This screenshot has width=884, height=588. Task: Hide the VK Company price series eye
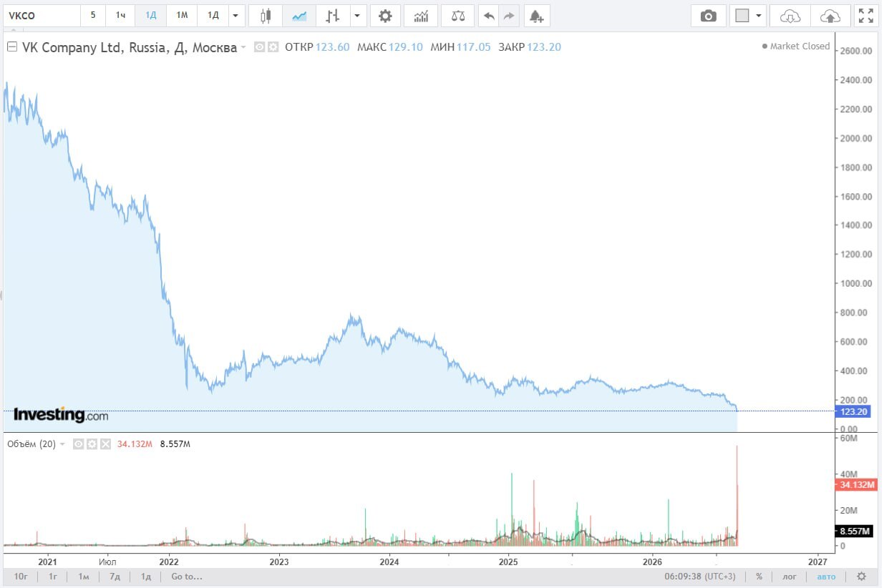click(x=261, y=47)
